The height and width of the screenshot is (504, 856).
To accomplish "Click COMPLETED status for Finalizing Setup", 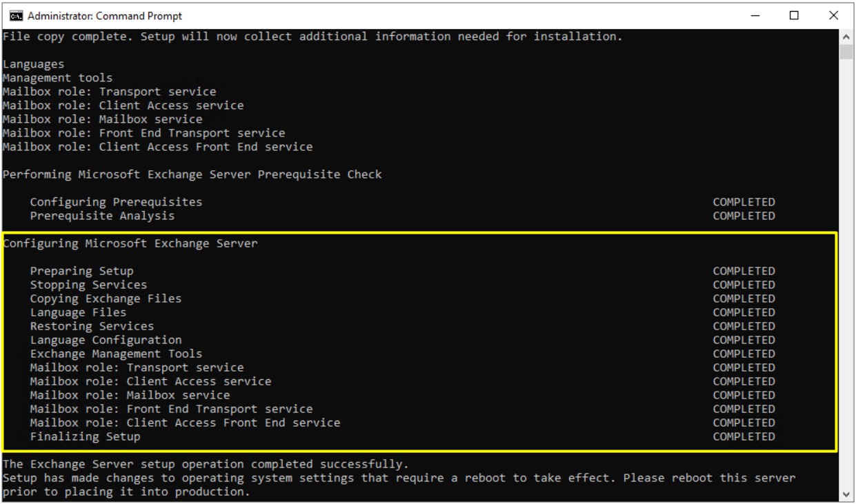I will coord(744,436).
